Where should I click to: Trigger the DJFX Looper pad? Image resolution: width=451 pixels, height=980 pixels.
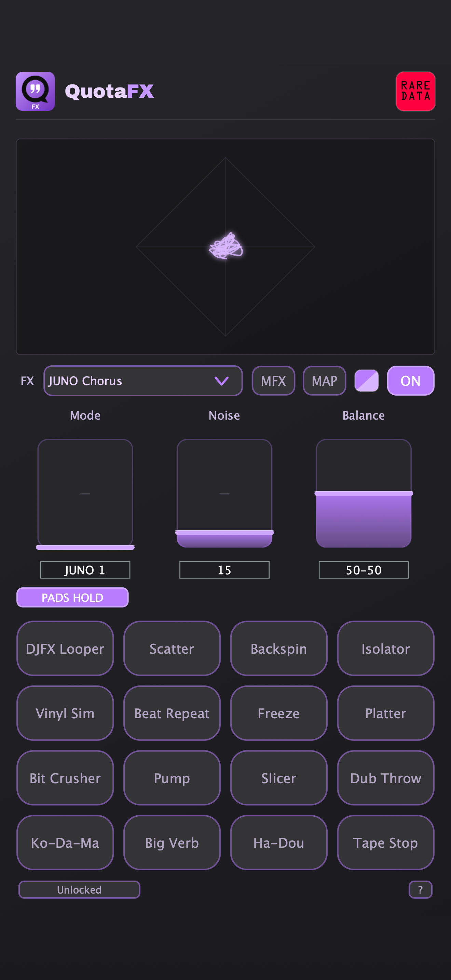point(65,649)
